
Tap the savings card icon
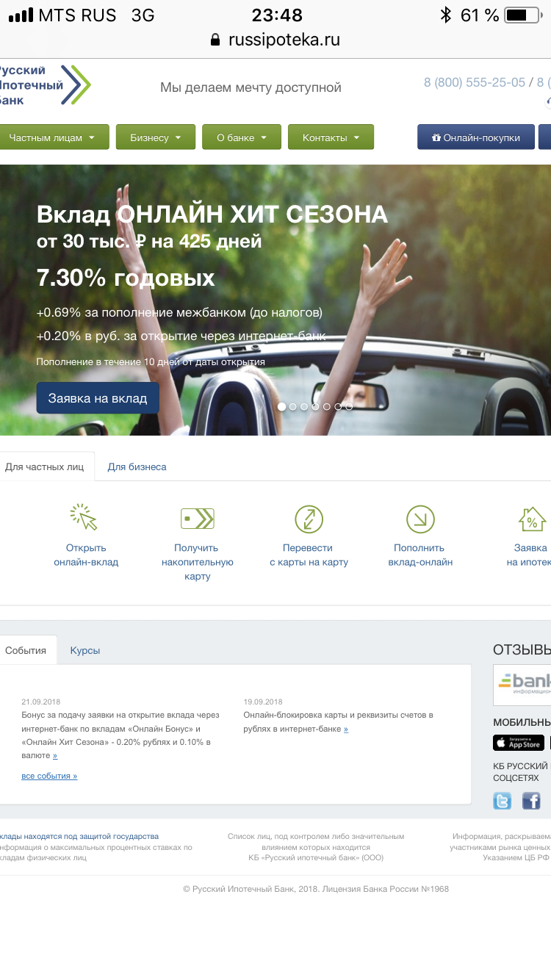tap(197, 519)
